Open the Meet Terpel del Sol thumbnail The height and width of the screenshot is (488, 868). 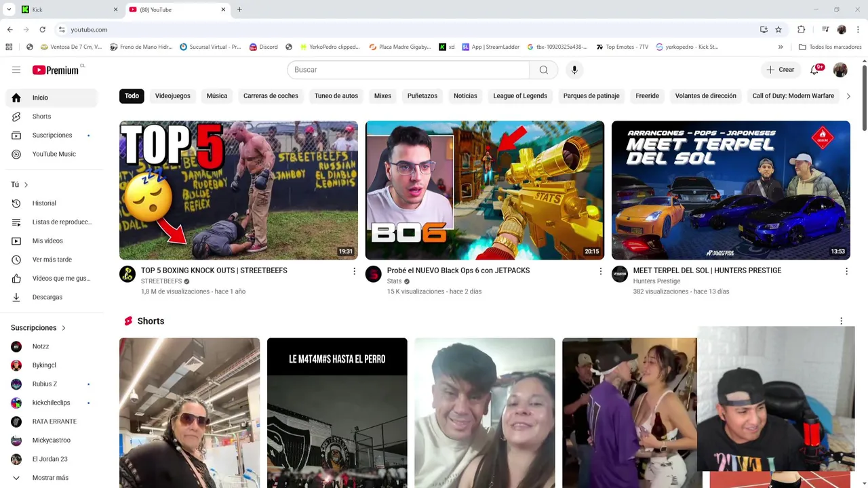point(731,190)
